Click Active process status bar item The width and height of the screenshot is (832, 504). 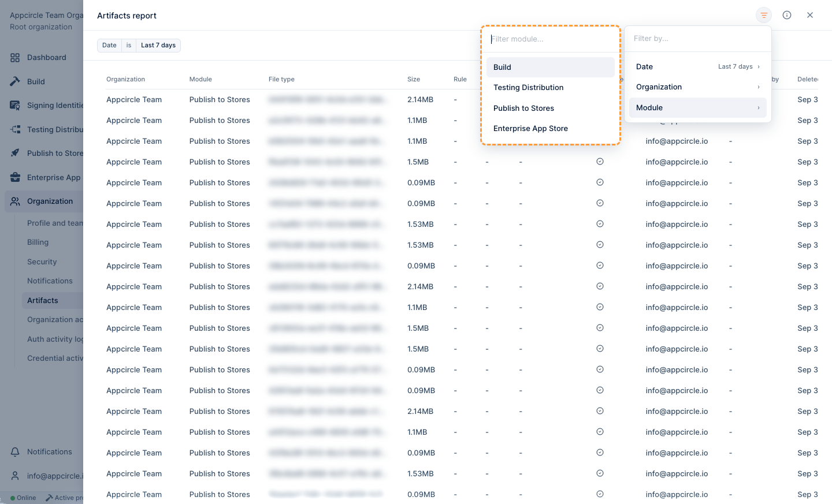click(64, 498)
